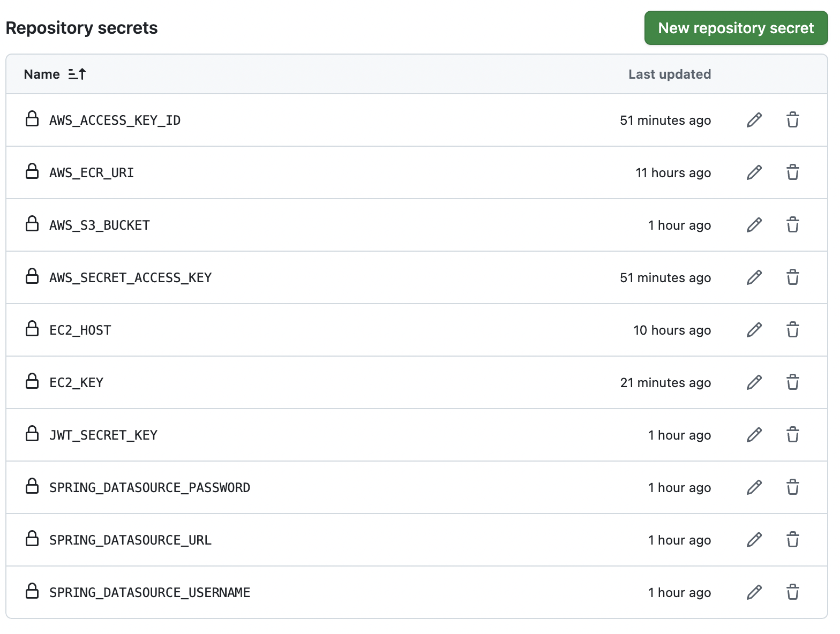Delete the AWS_SECRET_ACCESS_KEY secret
The width and height of the screenshot is (840, 634).
coord(793,277)
